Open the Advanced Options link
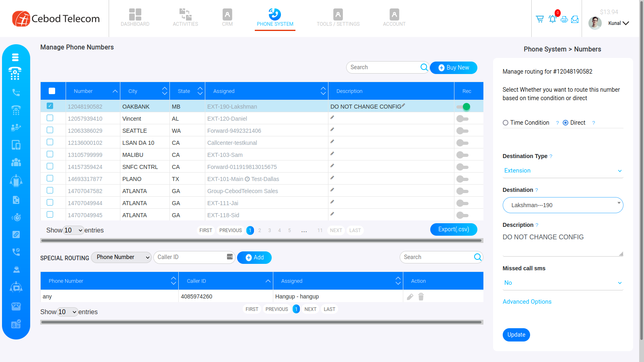644x362 pixels. point(527,302)
